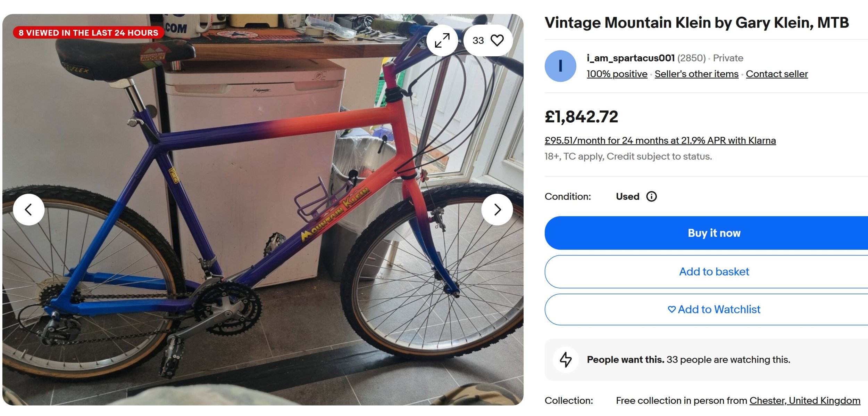Click the £1,842.72 price text
Screen dimensions: 868x416
tap(581, 117)
